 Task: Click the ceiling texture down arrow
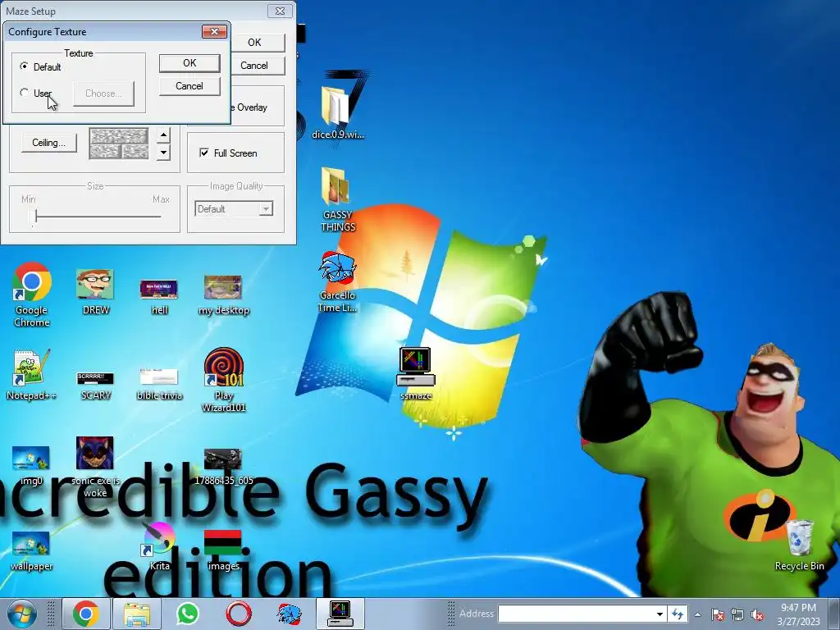tap(163, 153)
